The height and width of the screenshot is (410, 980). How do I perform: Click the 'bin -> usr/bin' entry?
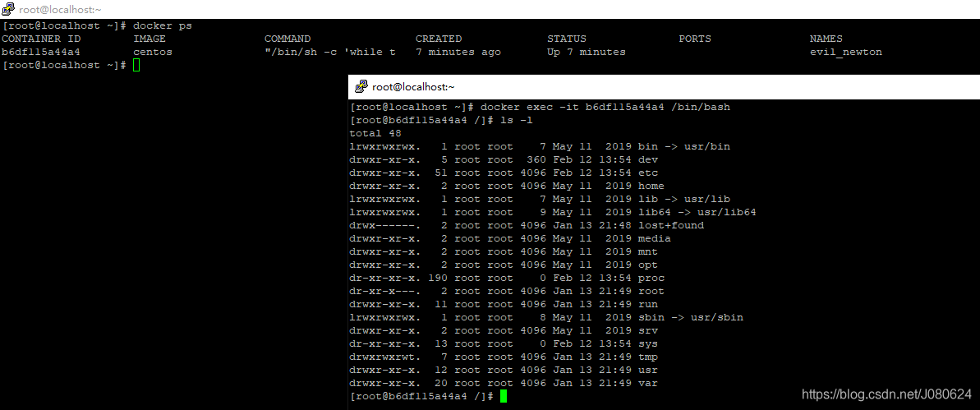pos(683,147)
